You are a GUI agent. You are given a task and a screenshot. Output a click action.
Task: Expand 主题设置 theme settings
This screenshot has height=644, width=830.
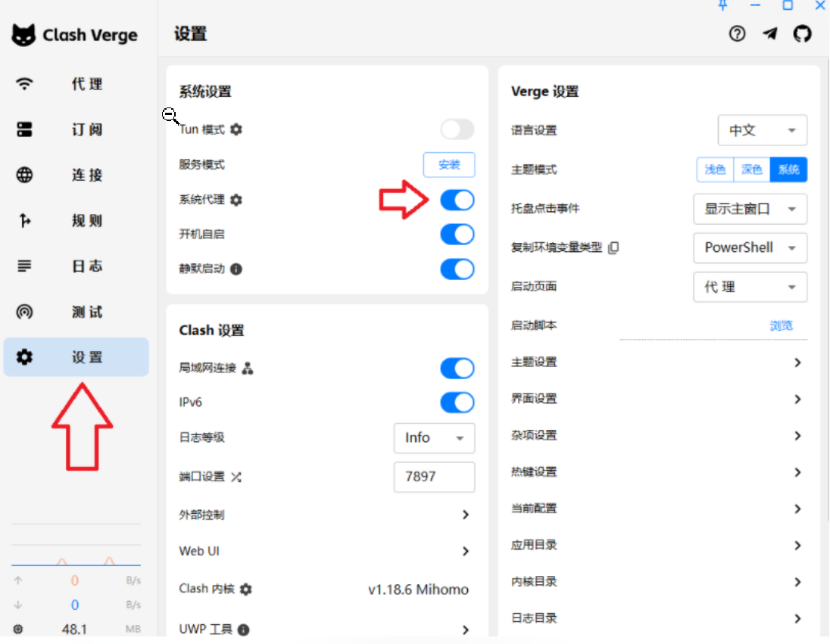coord(659,362)
